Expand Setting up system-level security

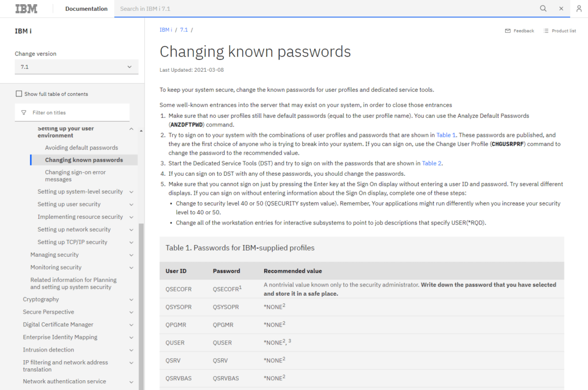131,192
